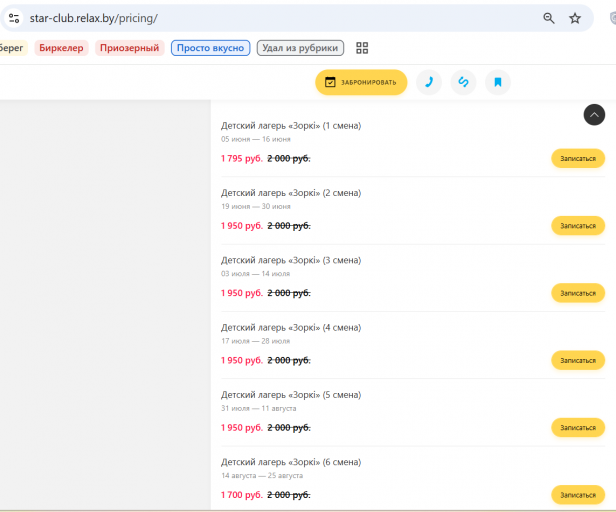
Task: Save the place with the bookmark flag icon
Action: [498, 82]
